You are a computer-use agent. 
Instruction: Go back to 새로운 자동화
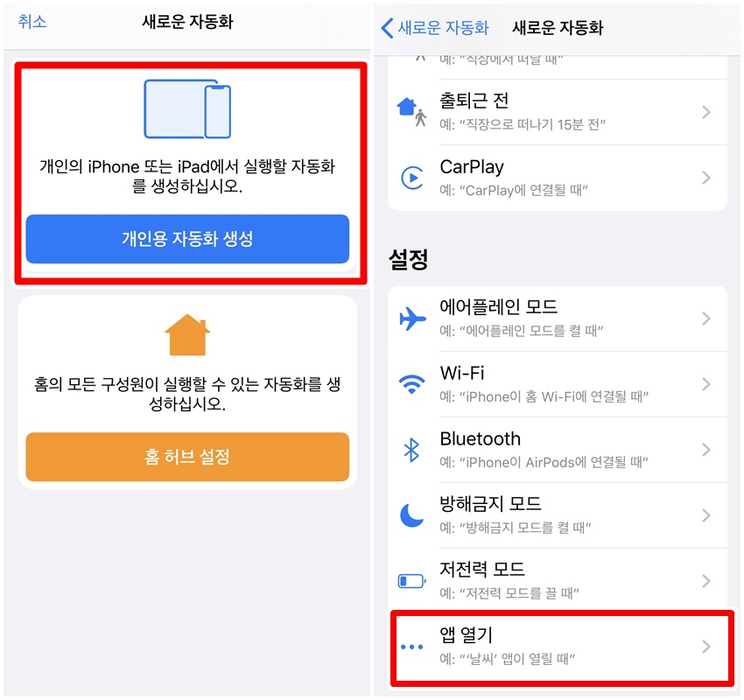[434, 28]
